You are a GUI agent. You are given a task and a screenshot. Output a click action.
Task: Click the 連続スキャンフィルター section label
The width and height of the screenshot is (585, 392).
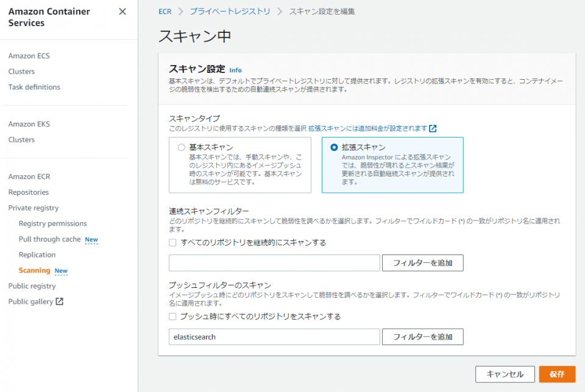tap(208, 211)
